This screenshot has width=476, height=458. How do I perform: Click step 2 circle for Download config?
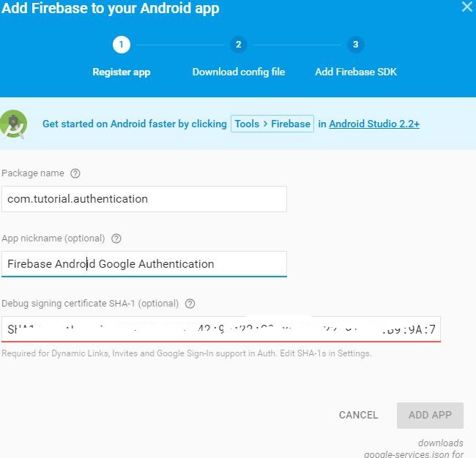(x=238, y=45)
